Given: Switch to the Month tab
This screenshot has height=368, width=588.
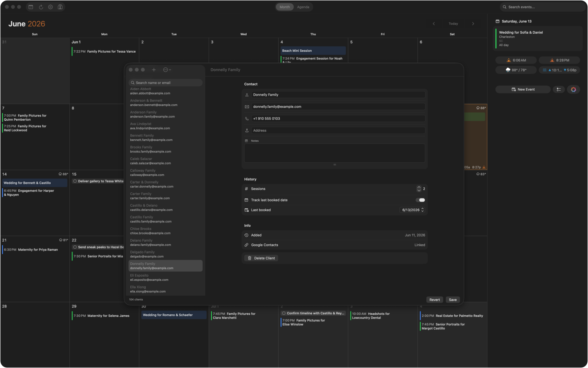Looking at the screenshot, I should [x=285, y=7].
